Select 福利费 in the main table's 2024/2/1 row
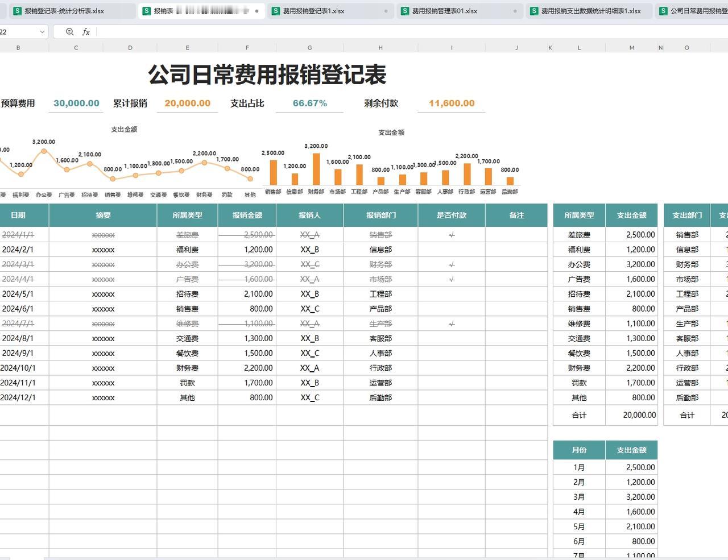Image resolution: width=728 pixels, height=560 pixels. [187, 250]
